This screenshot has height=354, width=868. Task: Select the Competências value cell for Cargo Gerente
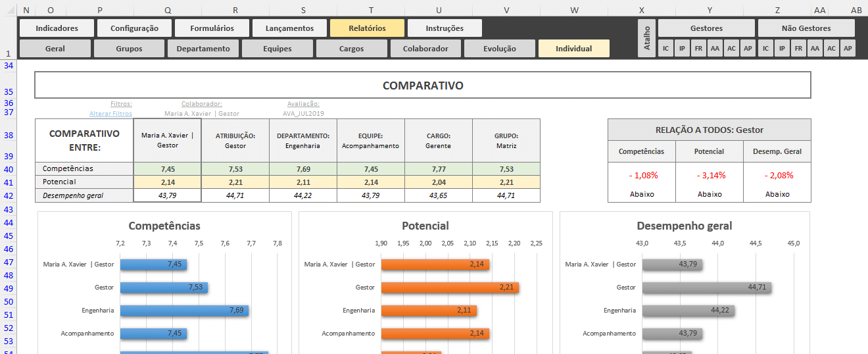(x=438, y=169)
